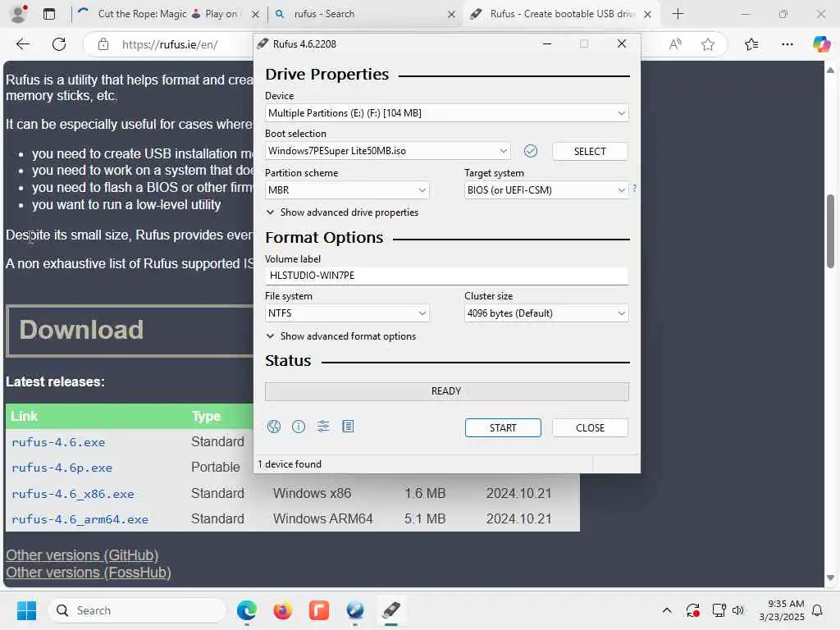Click volume speaker tray icon

[738, 610]
